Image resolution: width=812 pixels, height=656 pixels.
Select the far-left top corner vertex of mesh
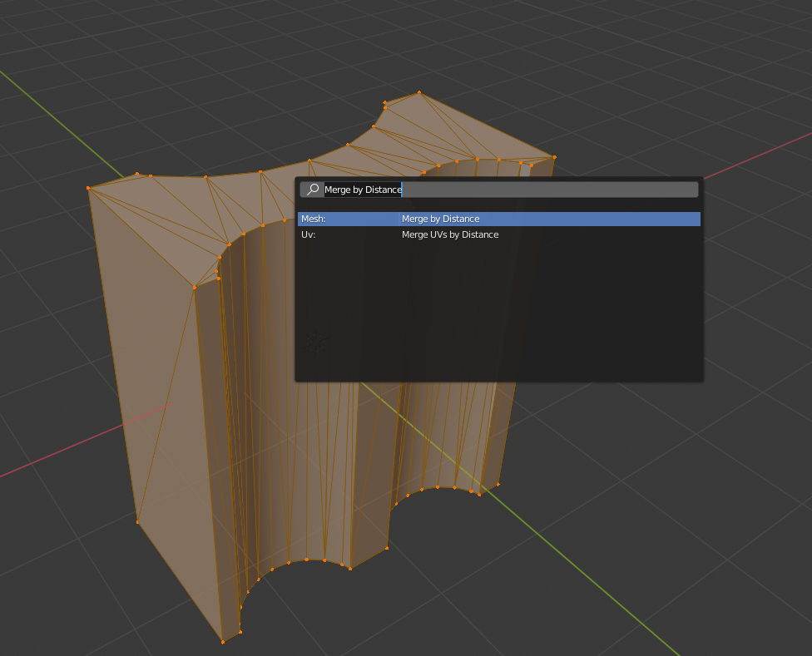(88, 188)
